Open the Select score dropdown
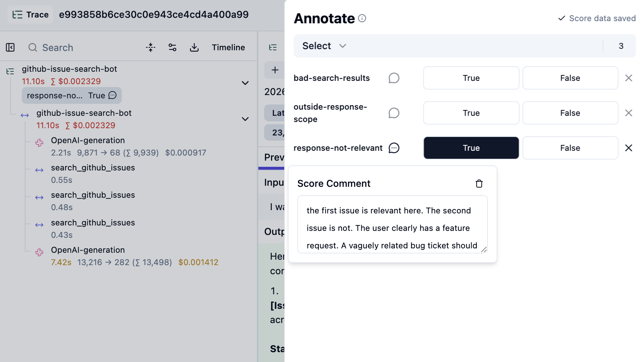 pyautogui.click(x=323, y=46)
